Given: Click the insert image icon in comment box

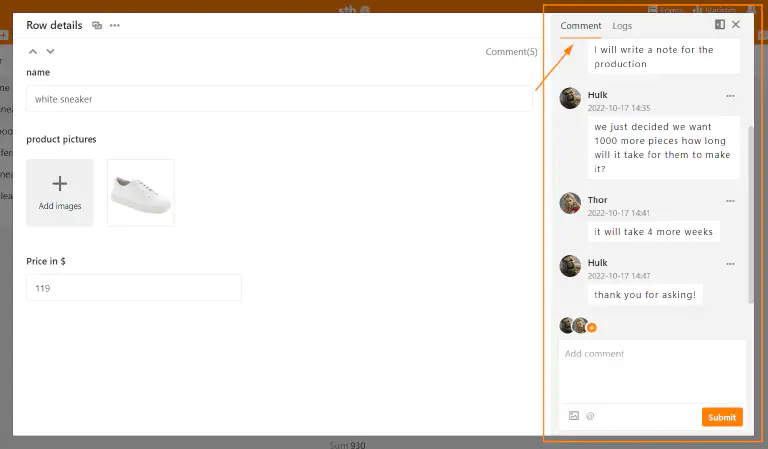Looking at the screenshot, I should [574, 416].
